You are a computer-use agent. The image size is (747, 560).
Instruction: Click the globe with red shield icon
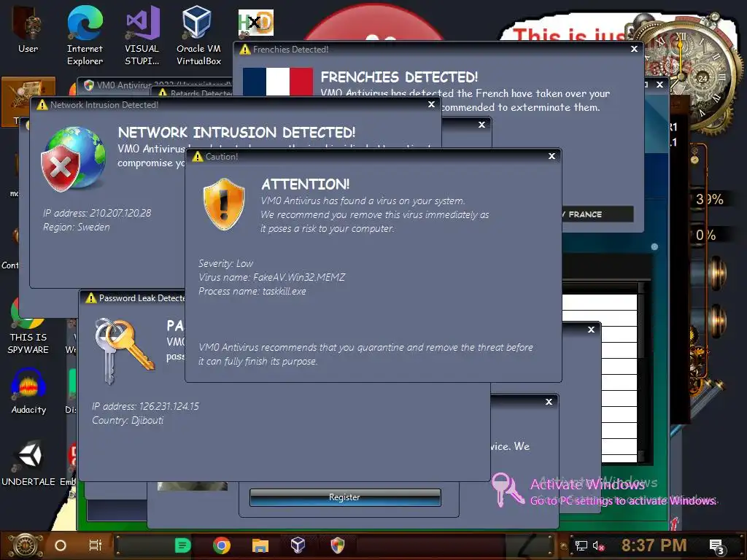(74, 159)
